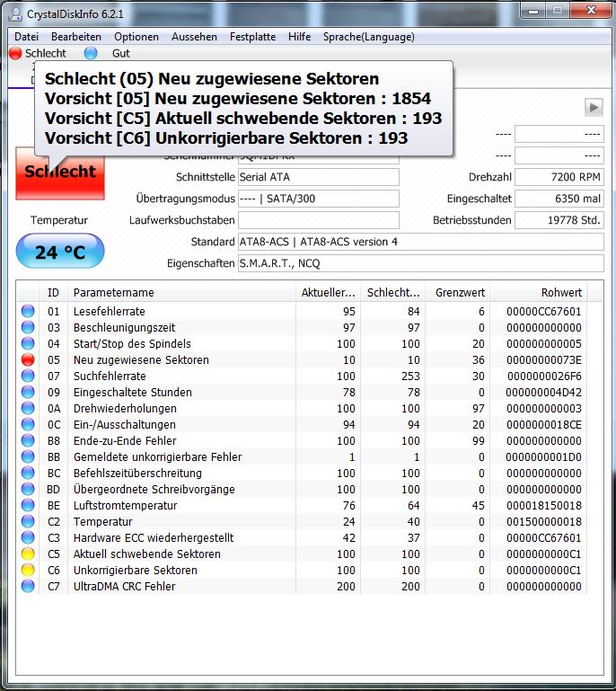Screen dimensions: 616x691
Task: Click the Temperatur label above 24 °C
Action: pos(59,220)
